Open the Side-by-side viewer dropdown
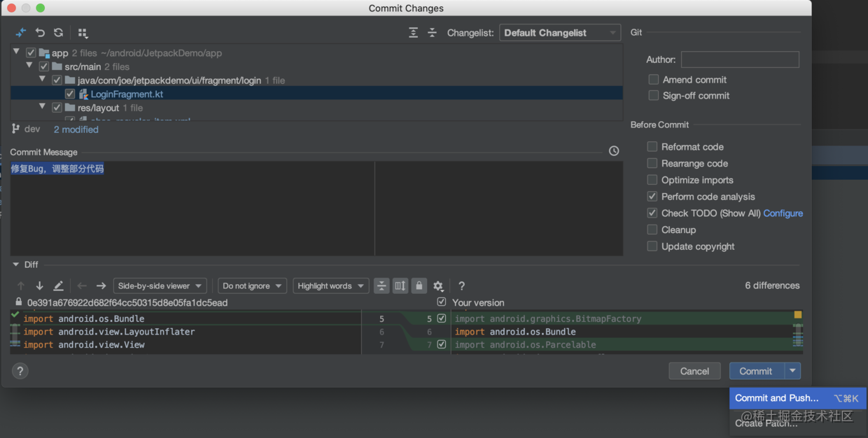 pyautogui.click(x=160, y=285)
